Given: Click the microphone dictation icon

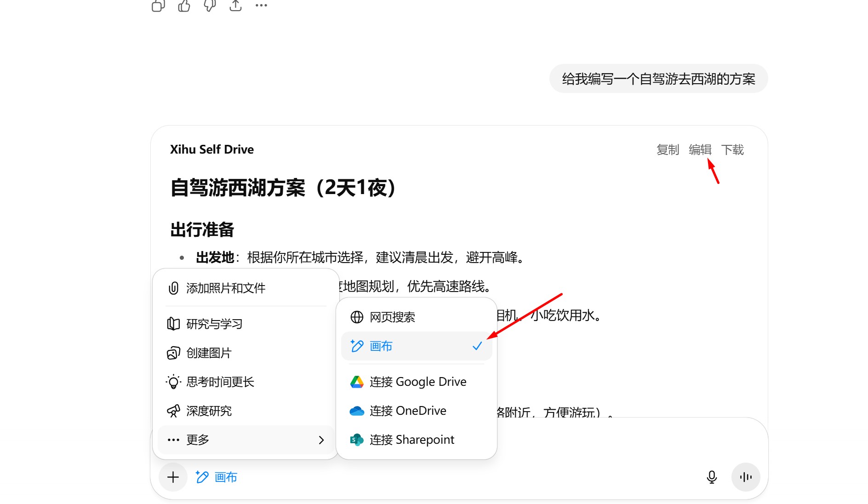Looking at the screenshot, I should tap(712, 477).
